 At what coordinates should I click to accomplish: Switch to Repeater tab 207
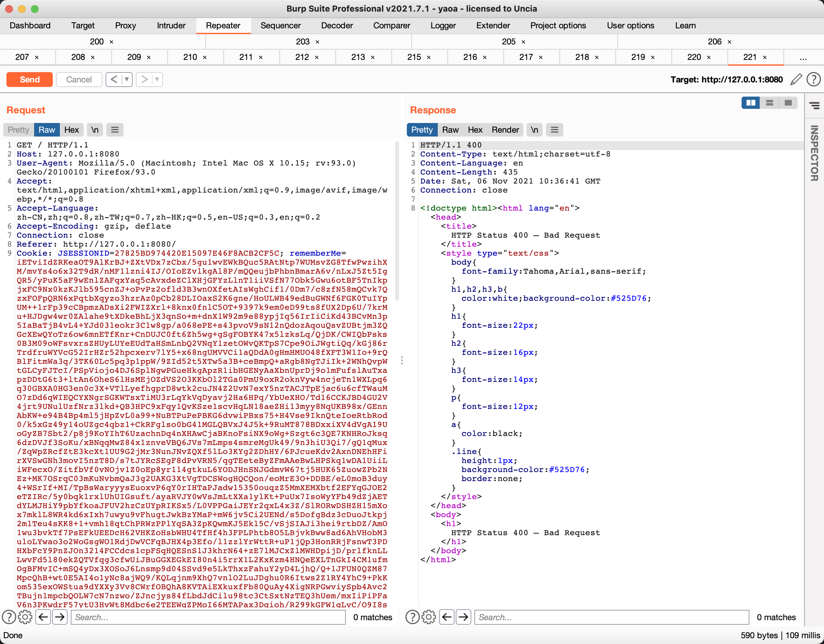(x=22, y=57)
